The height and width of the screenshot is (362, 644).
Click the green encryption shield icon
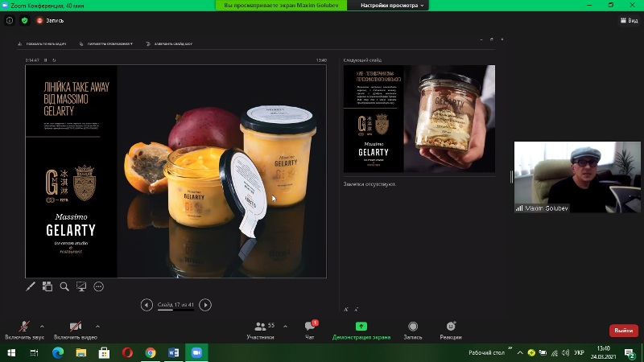(23, 19)
